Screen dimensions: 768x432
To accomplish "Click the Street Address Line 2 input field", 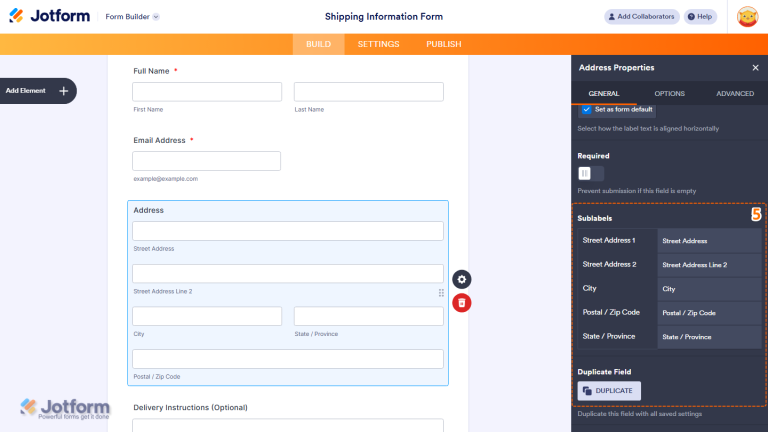I will 288,273.
